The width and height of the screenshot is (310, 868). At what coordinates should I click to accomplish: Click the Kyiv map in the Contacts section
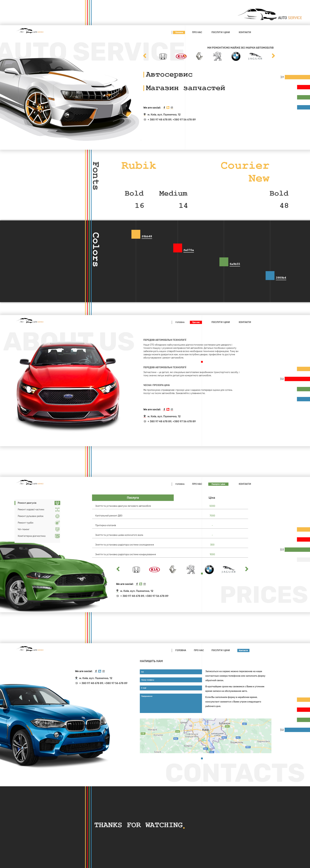coord(206,736)
